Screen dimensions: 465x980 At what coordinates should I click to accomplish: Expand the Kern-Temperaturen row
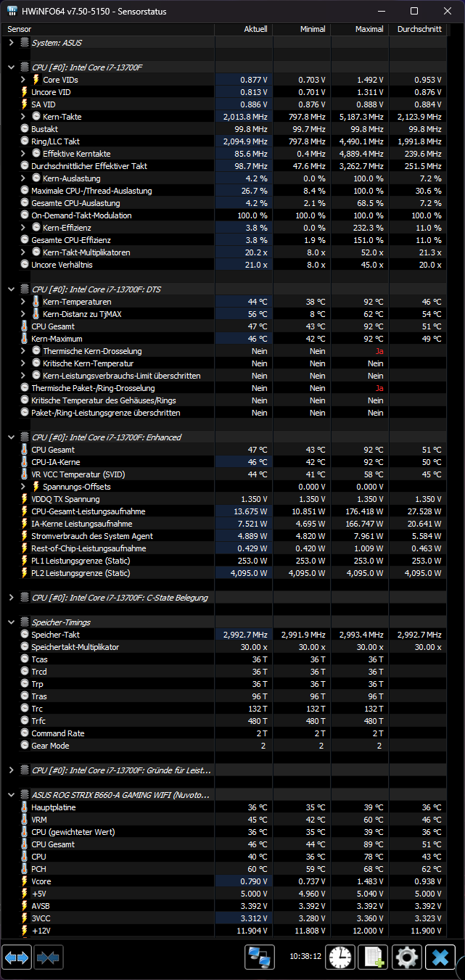coord(24,302)
